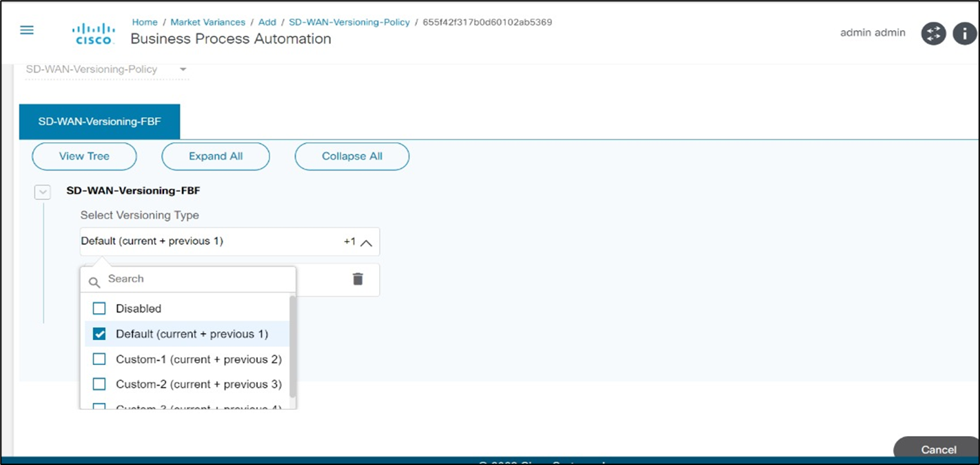Click the Business Process Automation title
Screen dimensions: 980x465
231,39
